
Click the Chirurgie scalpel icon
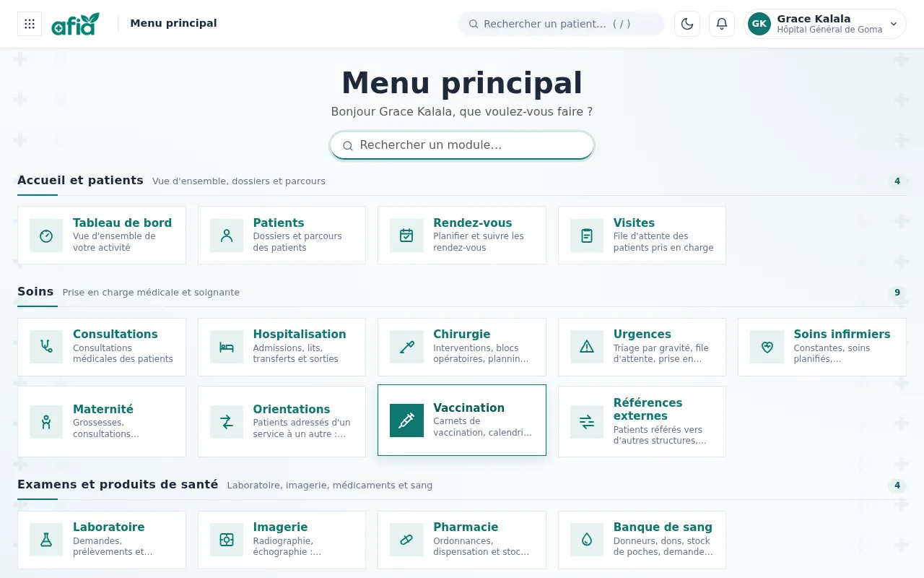coord(406,347)
